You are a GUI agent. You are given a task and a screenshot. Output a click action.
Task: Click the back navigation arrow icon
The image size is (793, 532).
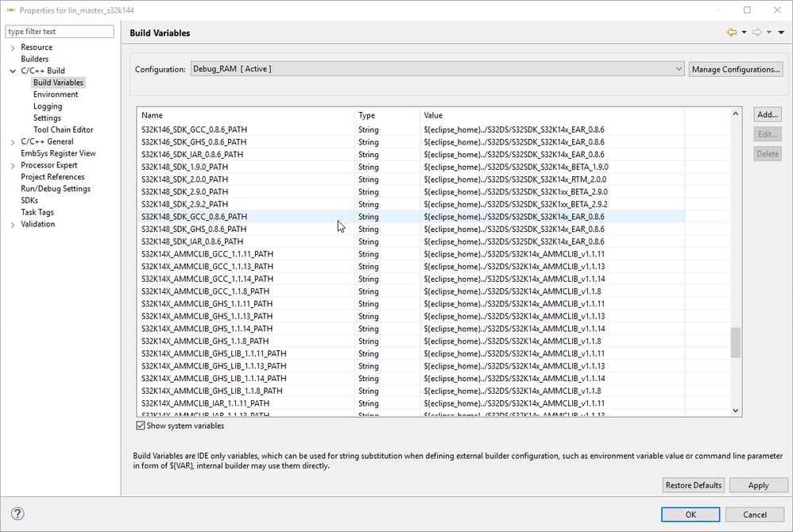[731, 33]
